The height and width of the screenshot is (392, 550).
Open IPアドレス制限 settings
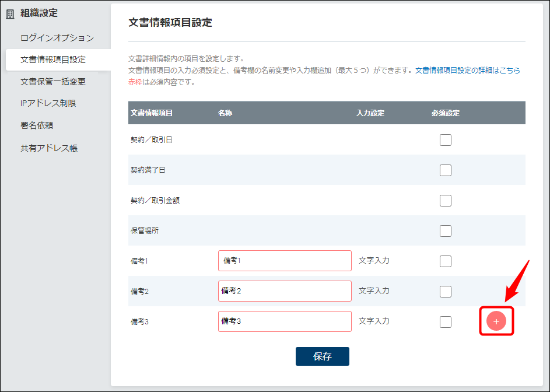tap(48, 103)
